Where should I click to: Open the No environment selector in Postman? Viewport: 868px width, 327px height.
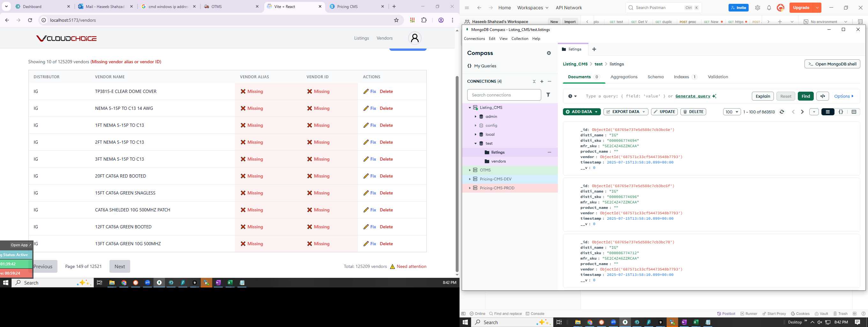point(825,22)
